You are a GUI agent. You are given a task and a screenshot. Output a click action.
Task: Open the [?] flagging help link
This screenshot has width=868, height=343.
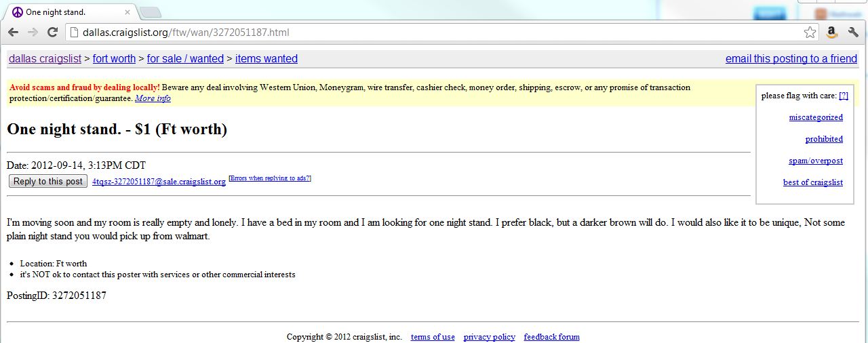click(x=844, y=96)
